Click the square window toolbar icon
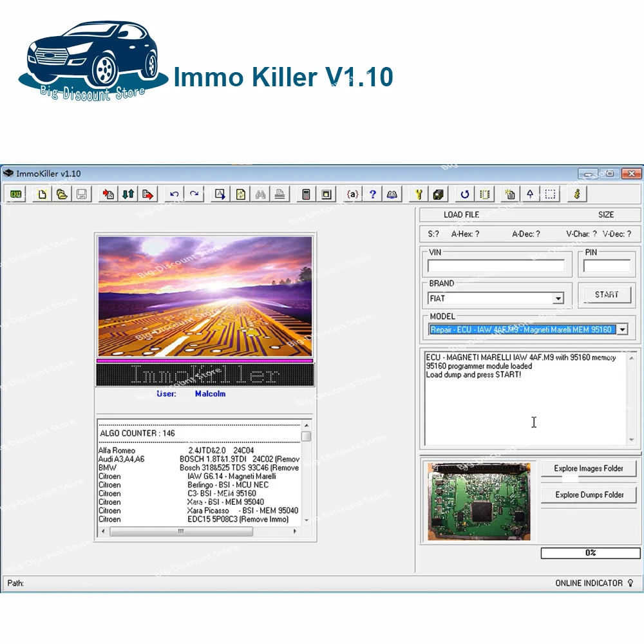Screen dimensions: 644x644 click(327, 194)
